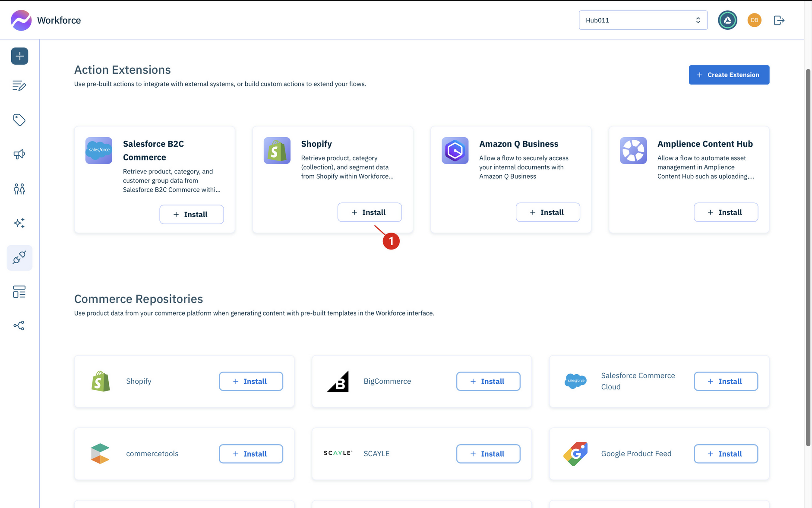Image resolution: width=812 pixels, height=508 pixels.
Task: Open the create new item panel via plus icon
Action: click(x=19, y=56)
